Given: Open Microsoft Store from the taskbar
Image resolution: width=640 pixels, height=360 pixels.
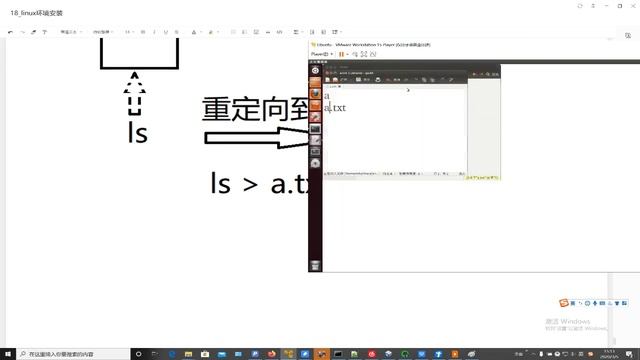Looking at the screenshot, I should (205, 354).
